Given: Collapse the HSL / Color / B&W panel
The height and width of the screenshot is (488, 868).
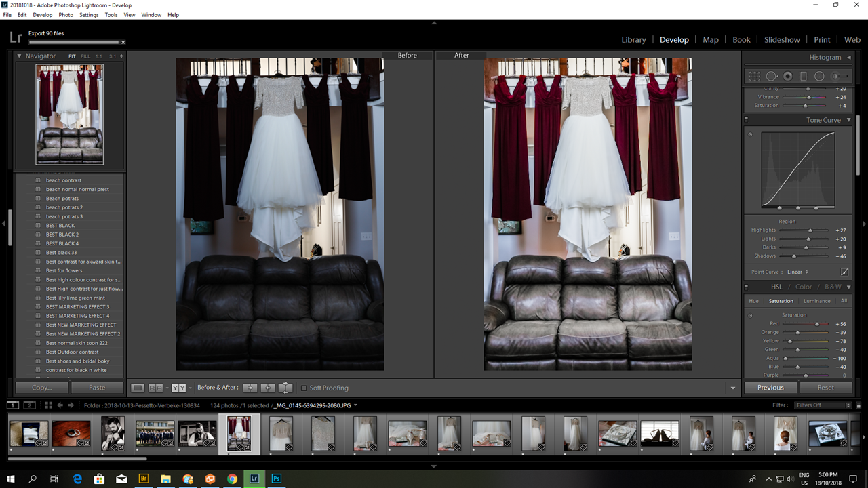Looking at the screenshot, I should (x=848, y=287).
